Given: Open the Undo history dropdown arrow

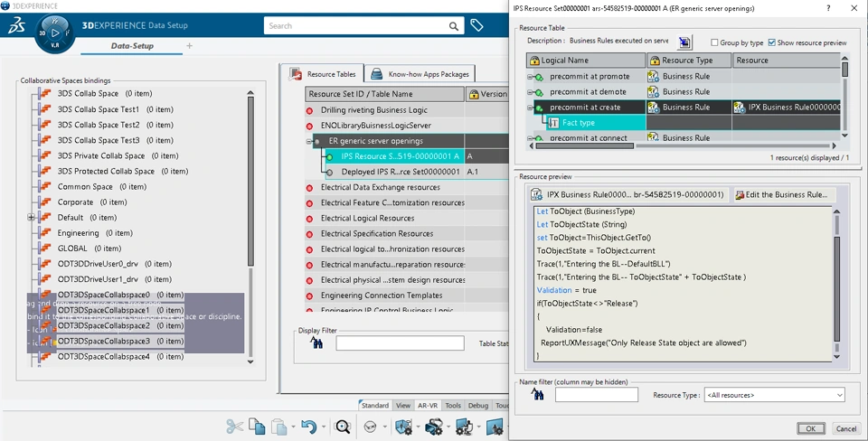Looking at the screenshot, I should pos(324,427).
